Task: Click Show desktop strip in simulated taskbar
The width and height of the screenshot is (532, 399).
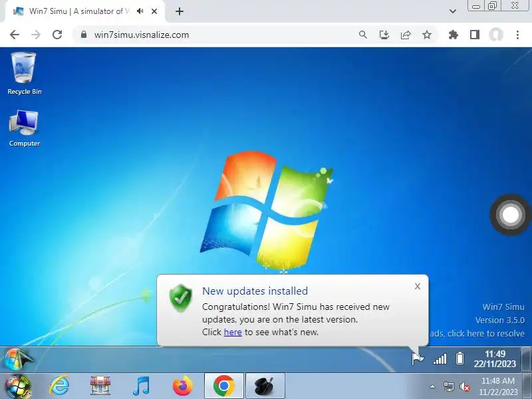Action: [x=526, y=359]
